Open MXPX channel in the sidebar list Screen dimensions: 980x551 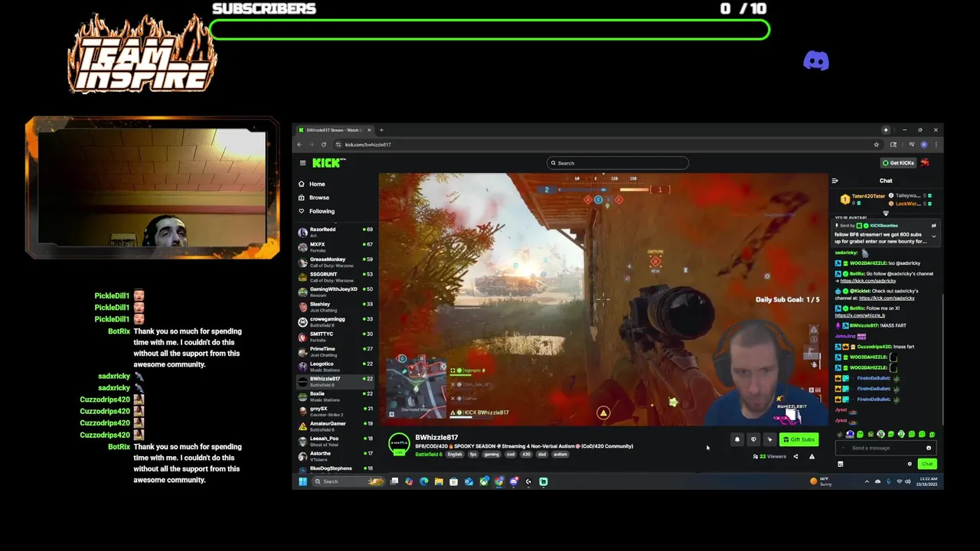pyautogui.click(x=335, y=246)
